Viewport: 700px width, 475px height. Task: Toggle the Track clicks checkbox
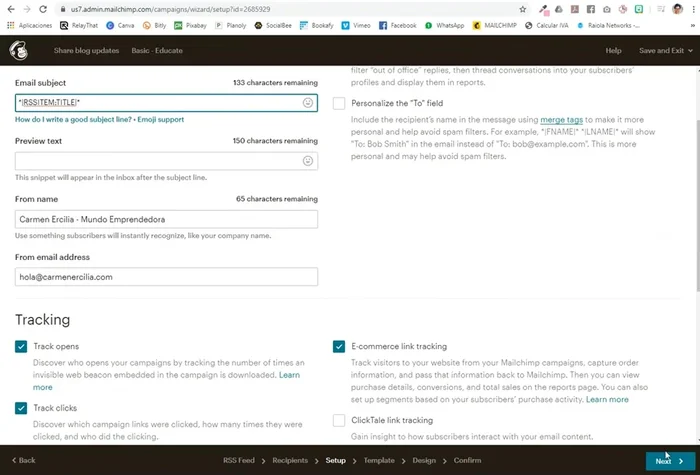tap(21, 408)
